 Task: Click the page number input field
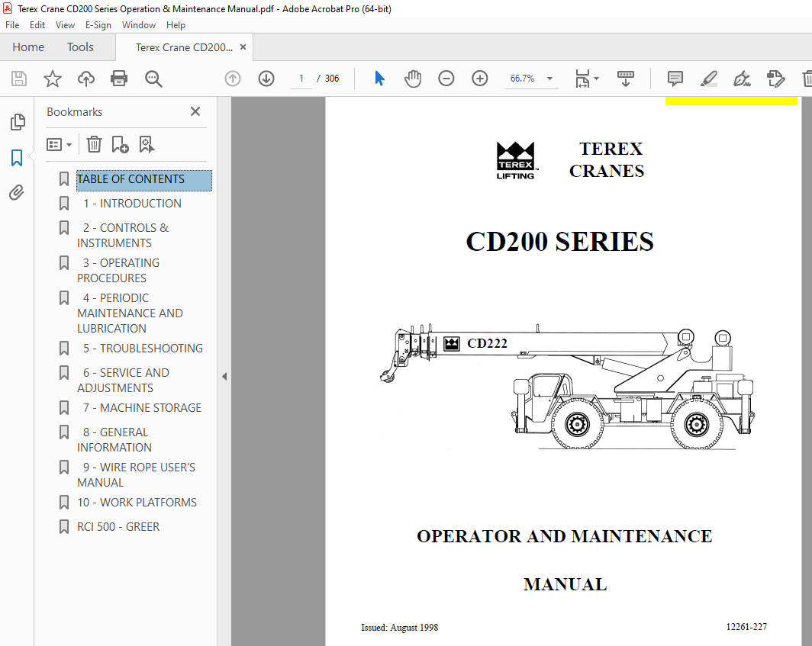301,79
